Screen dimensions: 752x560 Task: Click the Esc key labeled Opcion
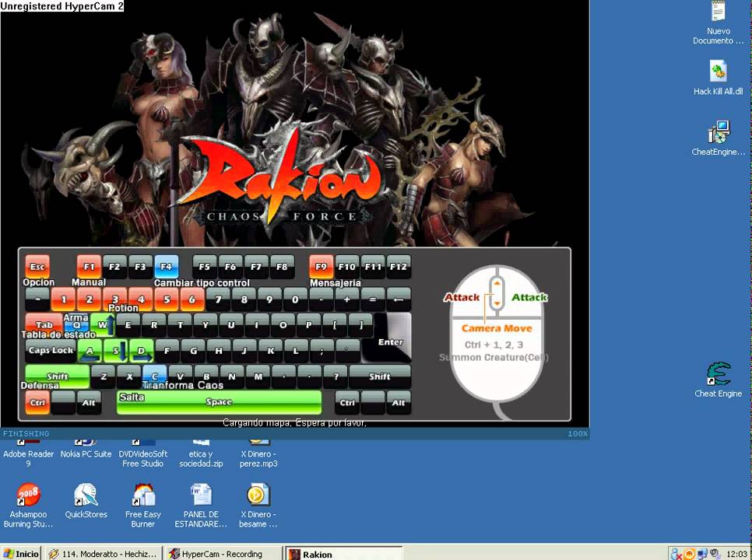tap(37, 266)
